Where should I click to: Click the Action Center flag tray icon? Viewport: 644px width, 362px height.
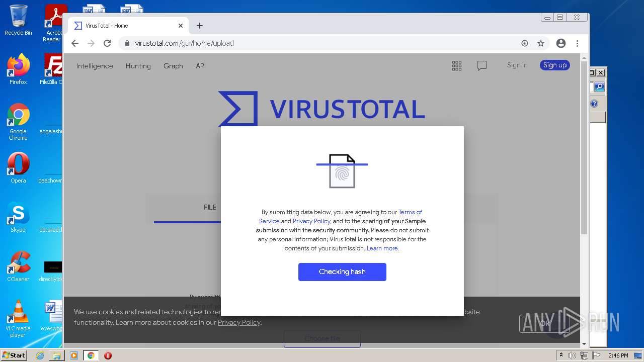coord(596,355)
